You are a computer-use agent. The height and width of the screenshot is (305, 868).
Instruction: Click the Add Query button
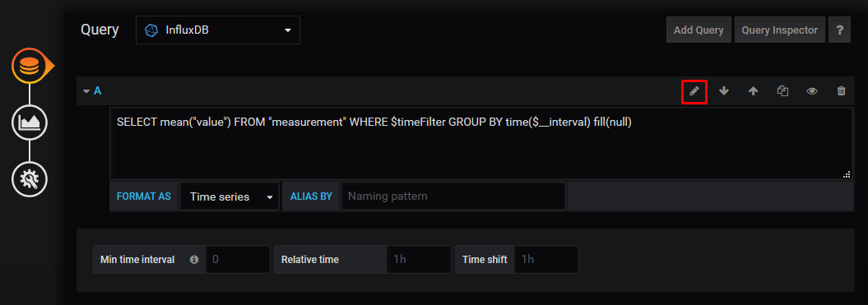tap(699, 30)
